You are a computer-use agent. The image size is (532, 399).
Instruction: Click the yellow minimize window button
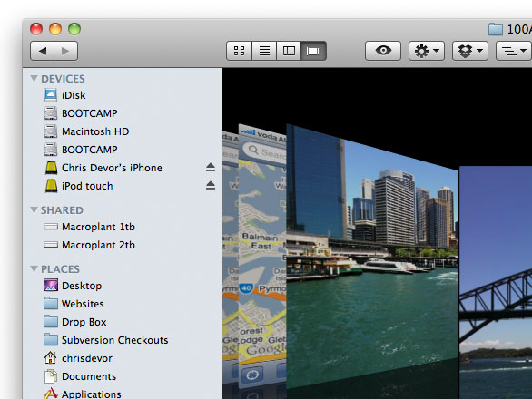pyautogui.click(x=55, y=29)
